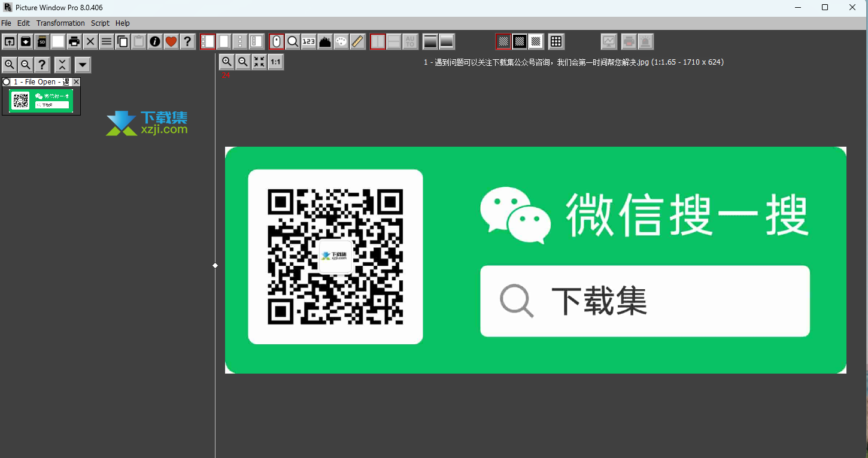Click the printer icon

pyautogui.click(x=74, y=41)
